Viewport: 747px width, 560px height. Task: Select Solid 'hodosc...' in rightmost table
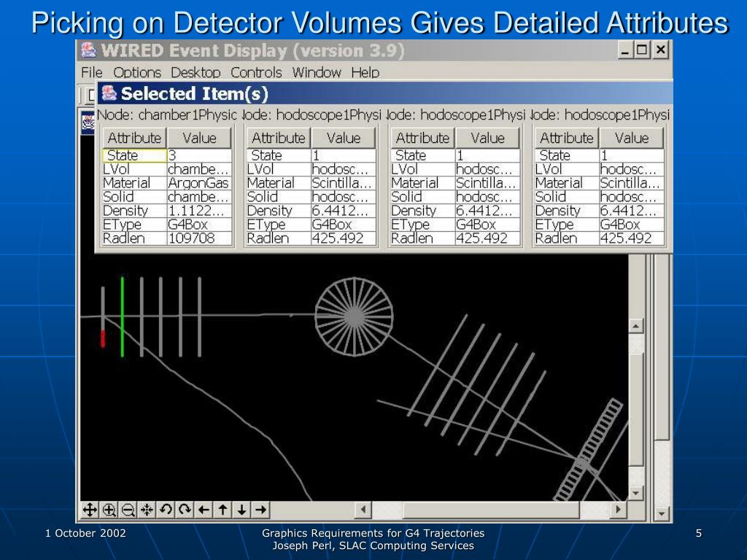coord(632,197)
